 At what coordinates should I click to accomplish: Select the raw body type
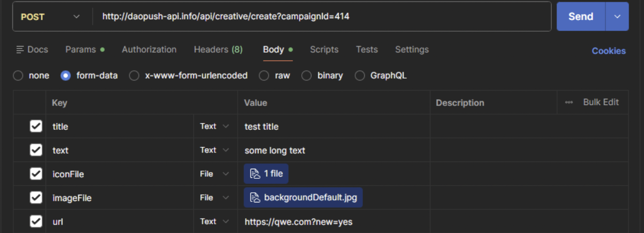(264, 75)
